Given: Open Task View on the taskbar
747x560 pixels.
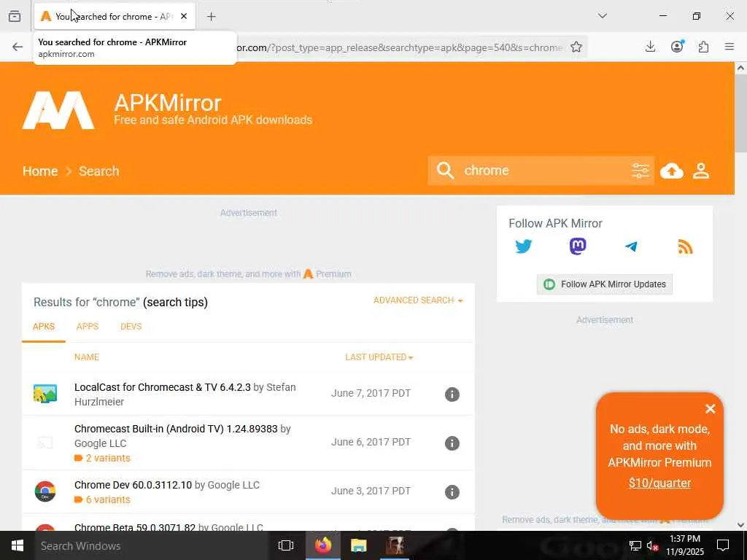Looking at the screenshot, I should pos(286,545).
